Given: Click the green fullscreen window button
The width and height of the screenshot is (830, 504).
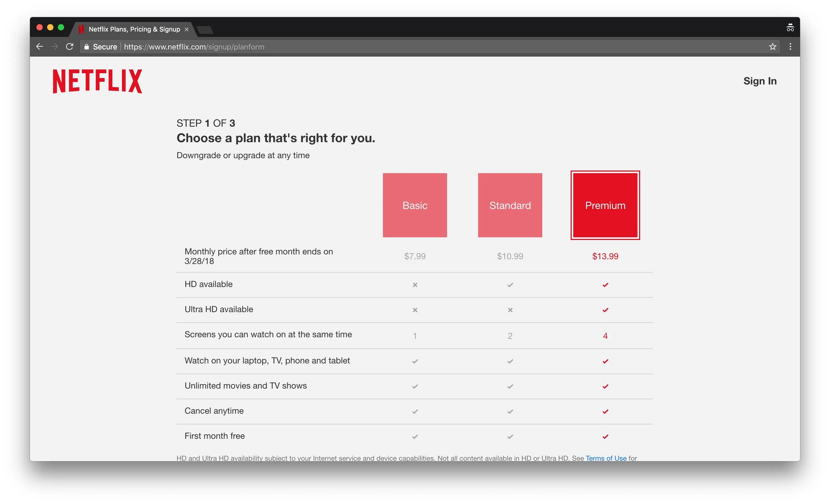Looking at the screenshot, I should 61,27.
